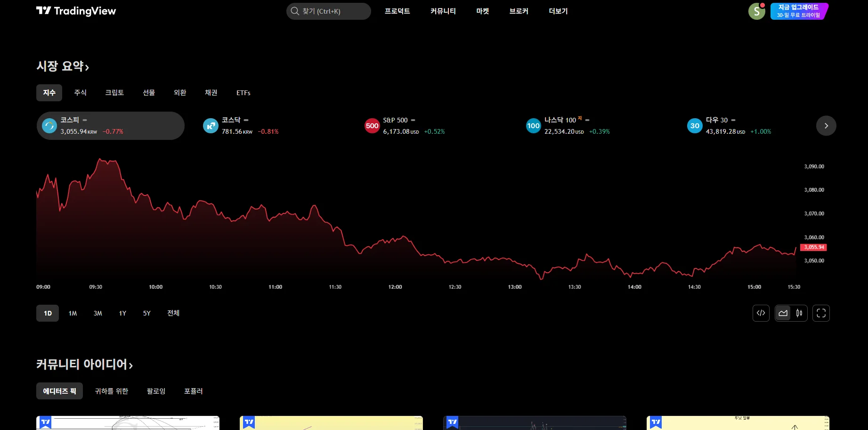Image resolution: width=868 pixels, height=430 pixels.
Task: Open the 커뮤니티 menu
Action: coord(443,11)
